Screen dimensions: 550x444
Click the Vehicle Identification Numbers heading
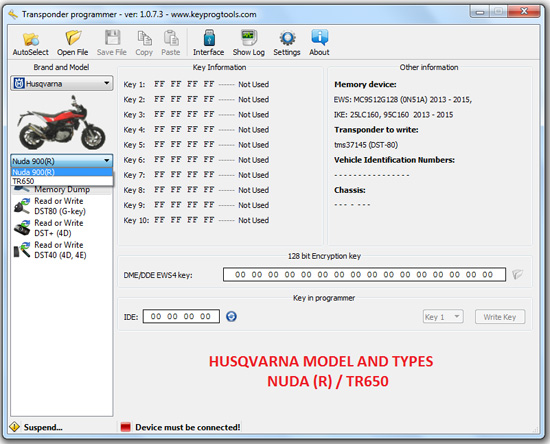[394, 160]
